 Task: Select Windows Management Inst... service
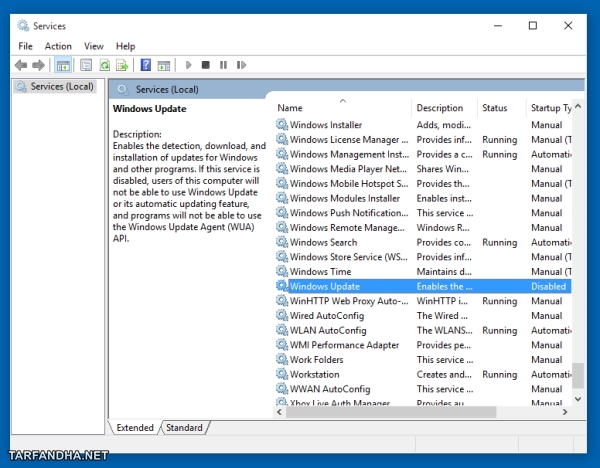[x=349, y=154]
